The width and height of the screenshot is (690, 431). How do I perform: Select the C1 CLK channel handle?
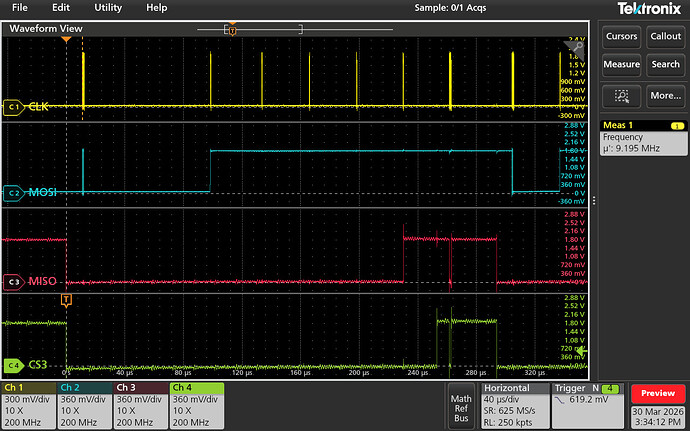pyautogui.click(x=13, y=107)
